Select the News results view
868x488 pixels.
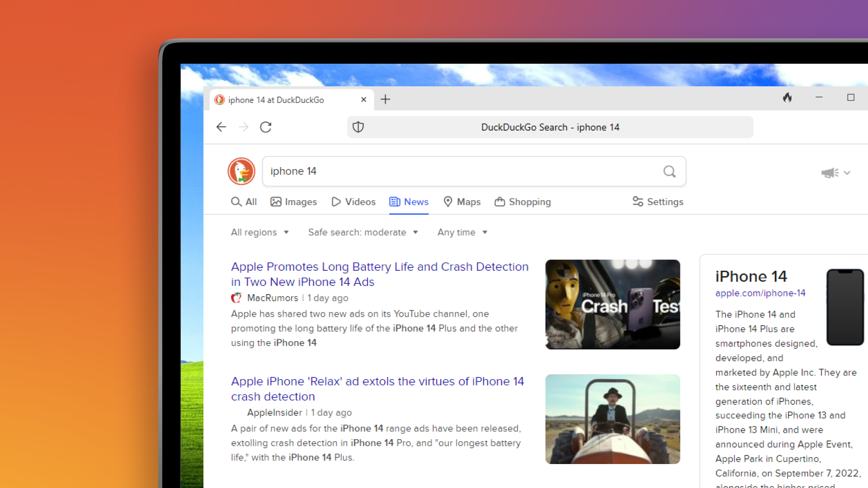click(x=409, y=202)
